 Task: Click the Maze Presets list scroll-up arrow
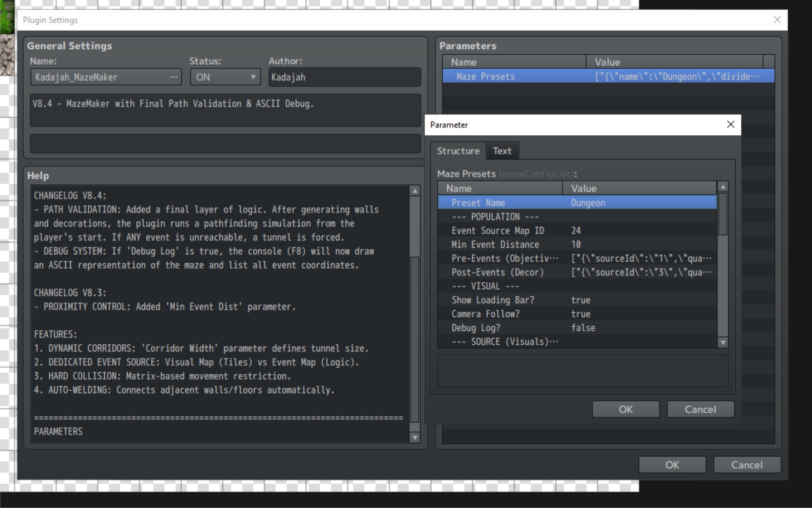723,187
